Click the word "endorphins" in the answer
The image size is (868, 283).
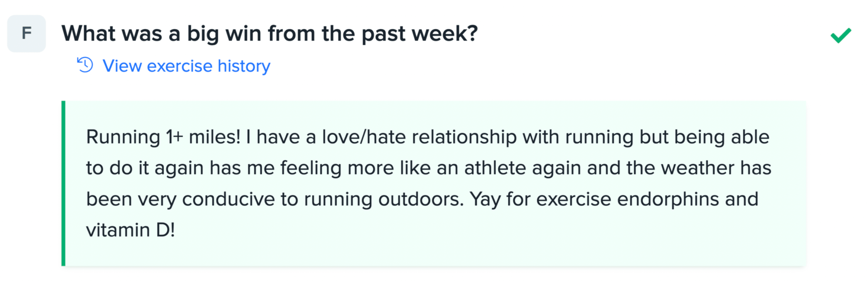(668, 199)
